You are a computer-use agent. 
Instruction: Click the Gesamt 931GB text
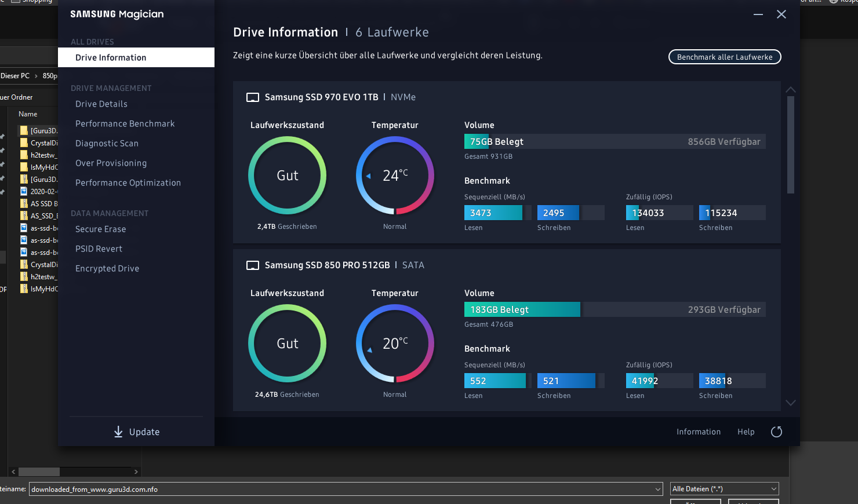tap(489, 156)
